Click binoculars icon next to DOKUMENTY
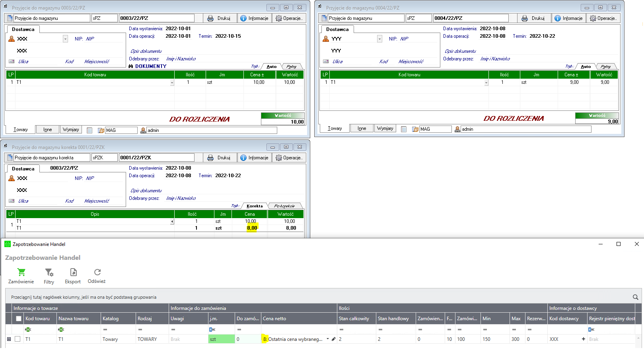Viewport: 644px width, 350px height. [131, 66]
